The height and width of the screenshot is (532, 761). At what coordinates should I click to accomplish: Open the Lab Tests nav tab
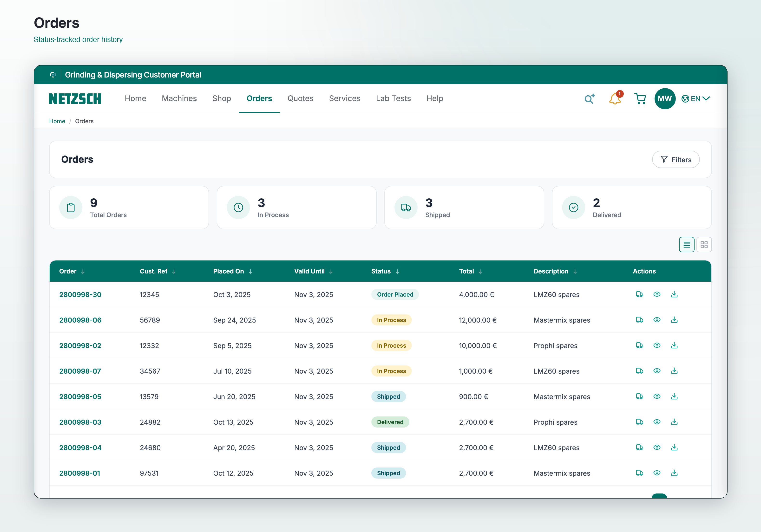pyautogui.click(x=393, y=98)
